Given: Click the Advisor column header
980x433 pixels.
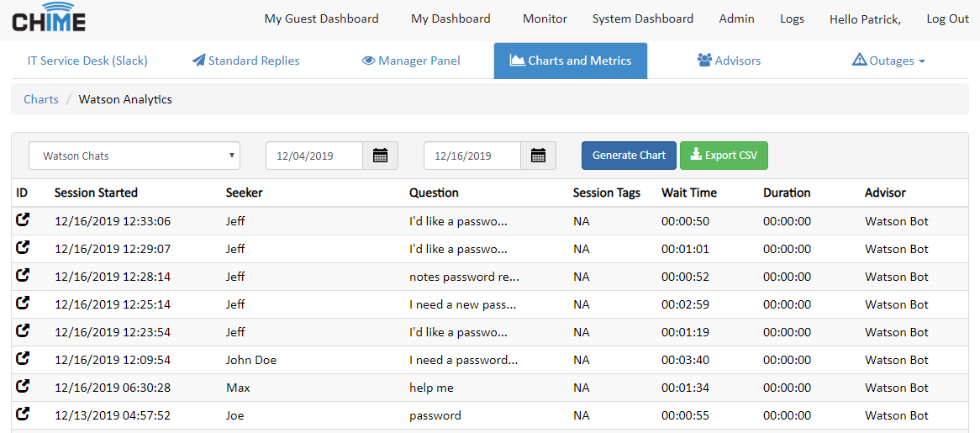Looking at the screenshot, I should [885, 193].
